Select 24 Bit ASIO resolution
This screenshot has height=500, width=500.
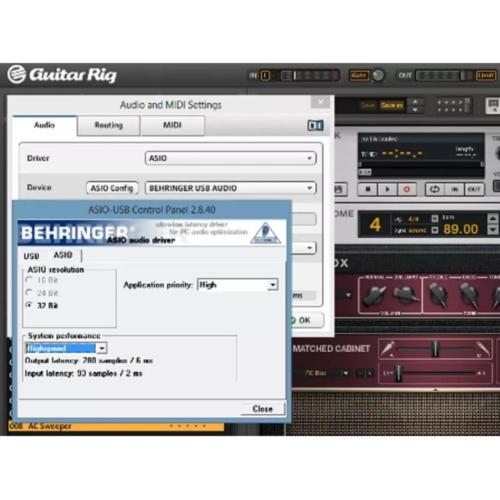[42, 293]
